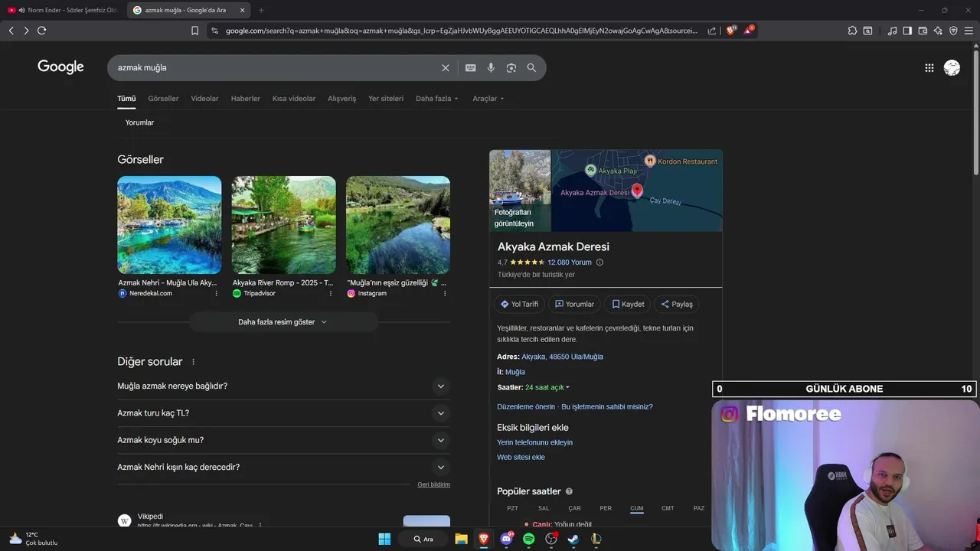Open the Brave VPN shield icon
980x551 pixels.
coord(953,31)
